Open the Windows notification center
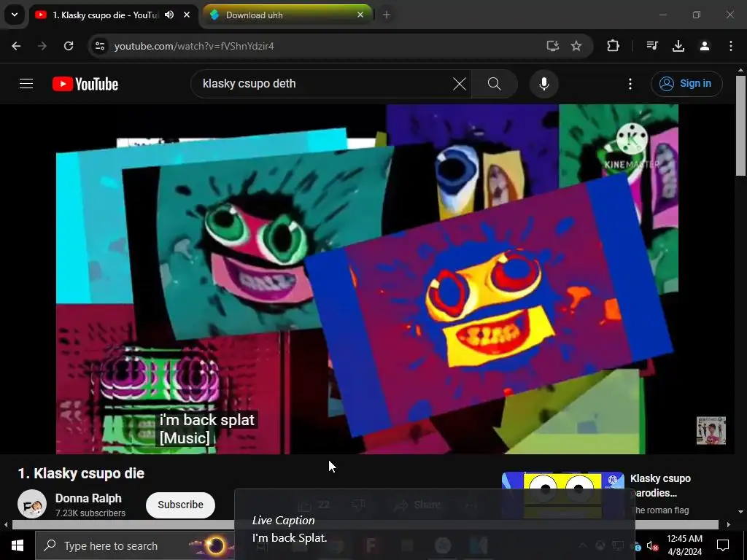This screenshot has height=560, width=747. [723, 545]
